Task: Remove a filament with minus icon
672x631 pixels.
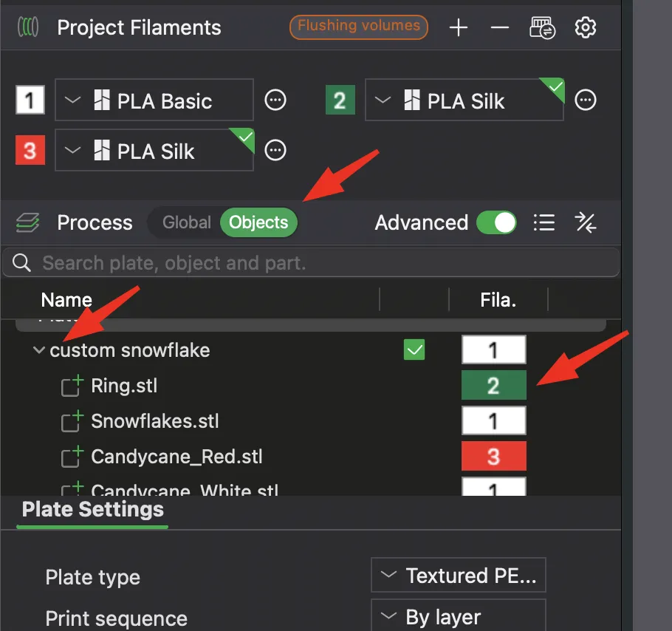Action: pyautogui.click(x=500, y=28)
